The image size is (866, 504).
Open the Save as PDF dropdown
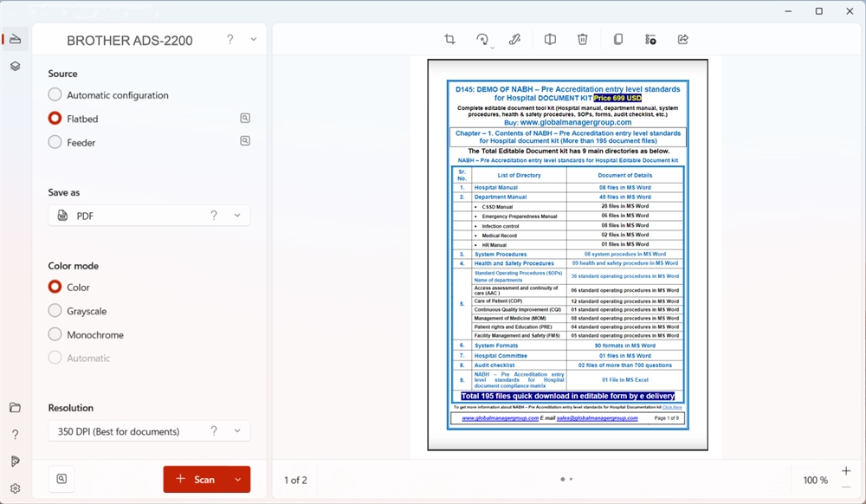[x=149, y=216]
